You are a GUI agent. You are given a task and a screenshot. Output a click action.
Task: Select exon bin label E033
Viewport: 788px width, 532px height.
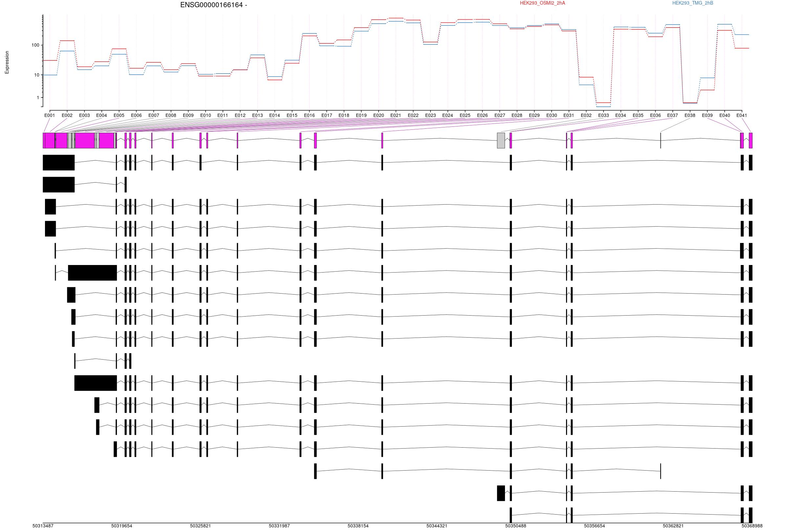pos(603,115)
